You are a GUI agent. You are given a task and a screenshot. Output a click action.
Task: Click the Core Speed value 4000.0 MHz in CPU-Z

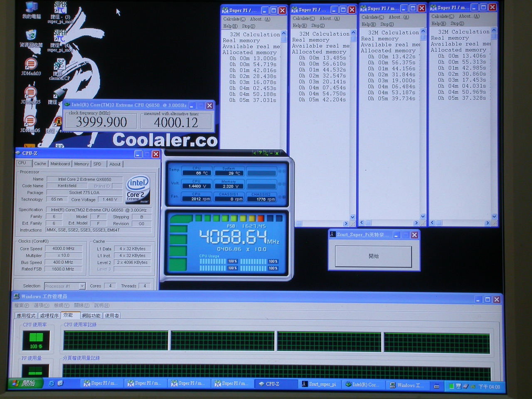coord(63,249)
